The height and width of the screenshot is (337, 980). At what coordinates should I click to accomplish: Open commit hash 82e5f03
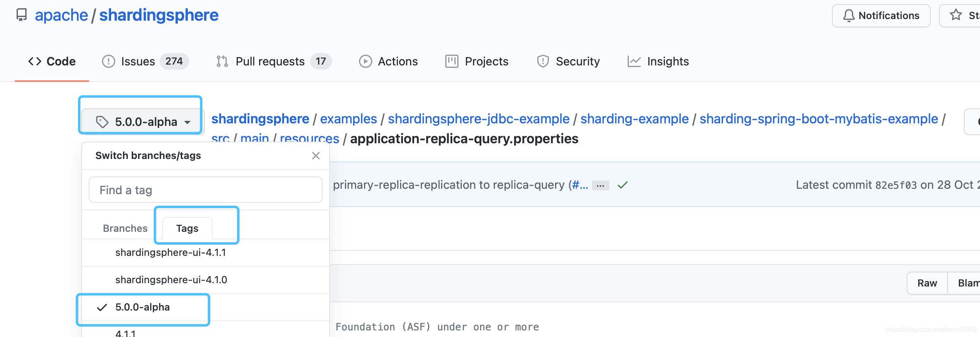click(896, 185)
